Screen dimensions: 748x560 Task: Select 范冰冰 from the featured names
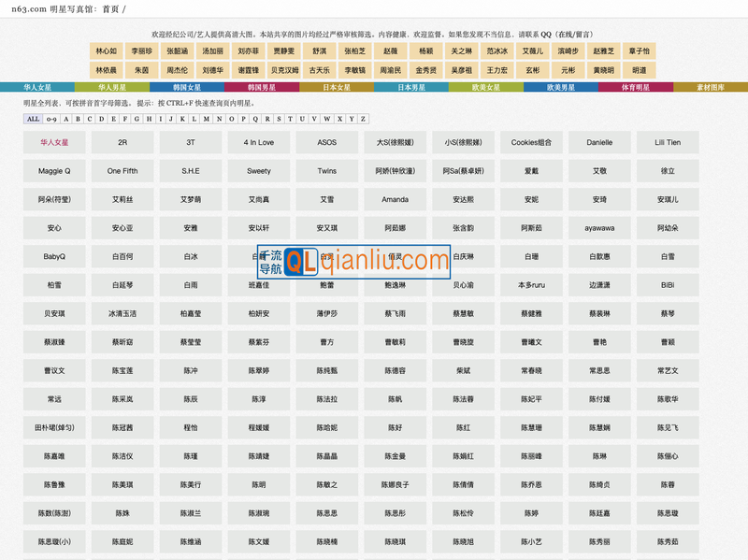click(x=497, y=51)
